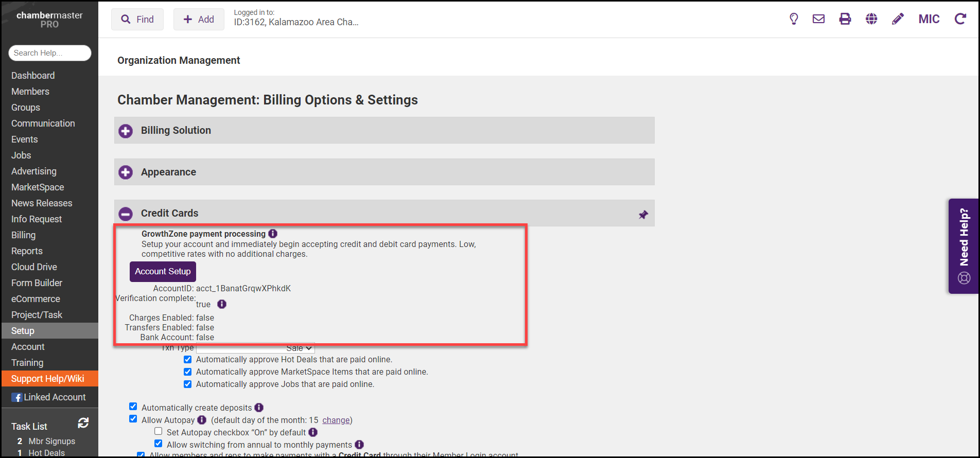The height and width of the screenshot is (458, 980).
Task: Open Reports in the sidebar
Action: (27, 251)
